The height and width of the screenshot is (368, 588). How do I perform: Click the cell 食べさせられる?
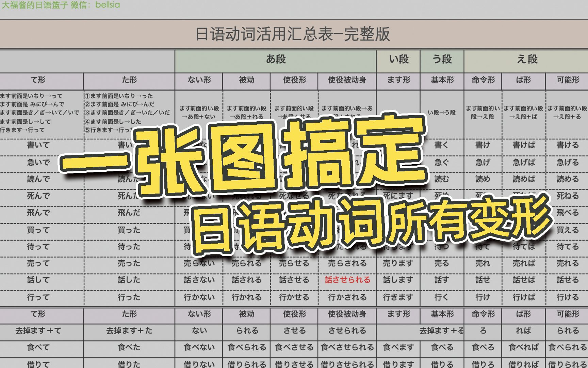tap(347, 348)
